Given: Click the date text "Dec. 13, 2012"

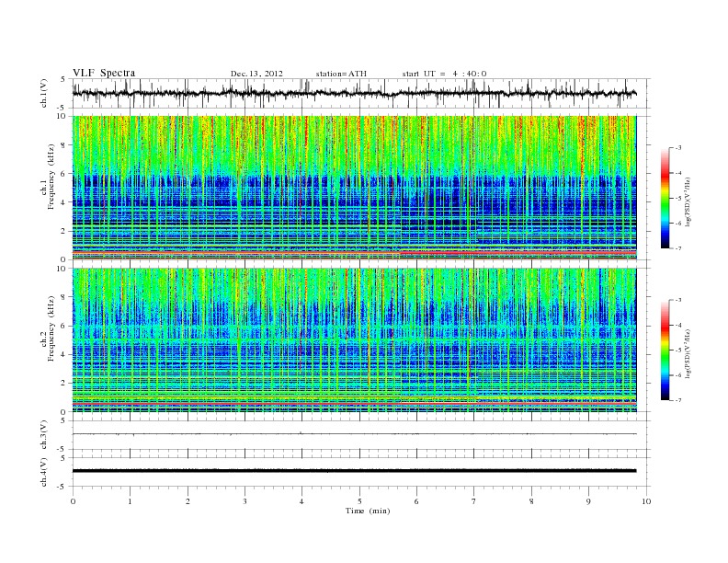Looking at the screenshot, I should pos(256,74).
